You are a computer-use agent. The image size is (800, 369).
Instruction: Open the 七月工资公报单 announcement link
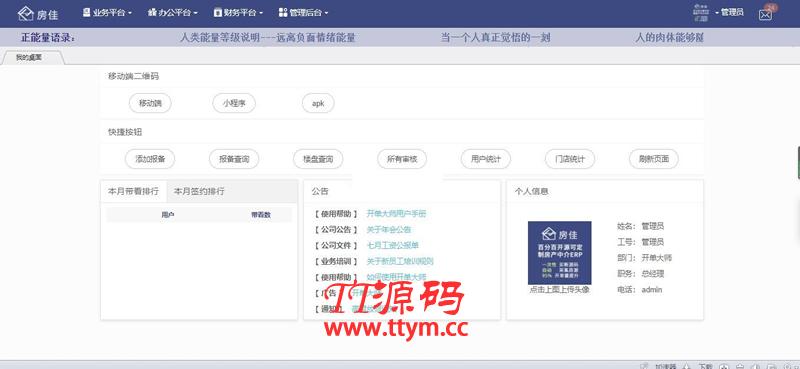[392, 245]
